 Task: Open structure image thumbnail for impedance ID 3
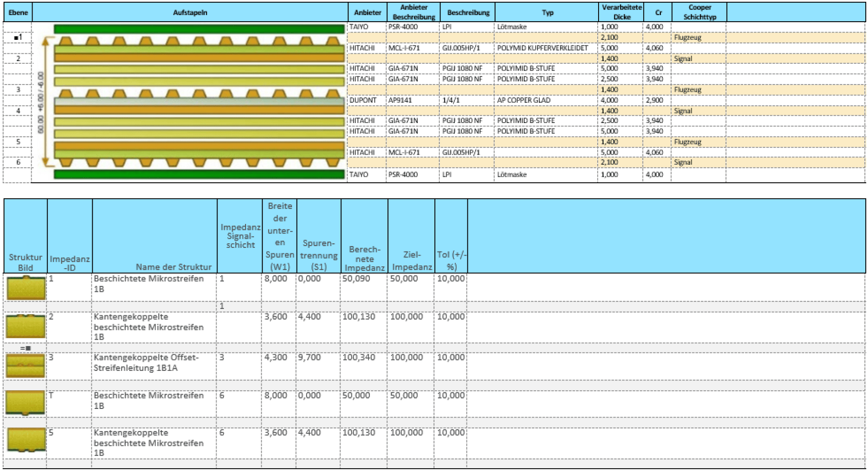click(x=25, y=366)
